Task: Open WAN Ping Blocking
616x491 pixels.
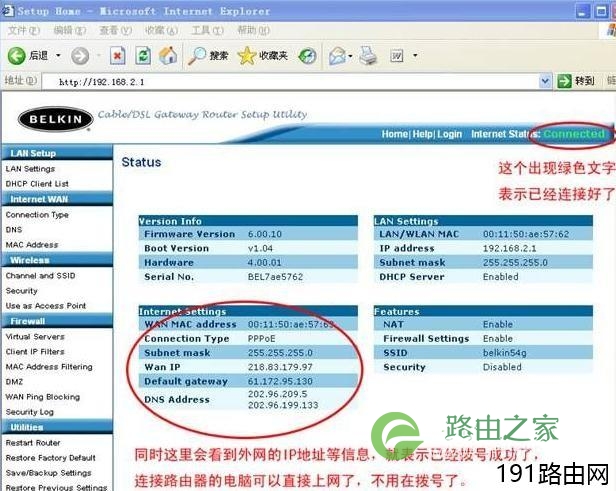Action: 42,397
